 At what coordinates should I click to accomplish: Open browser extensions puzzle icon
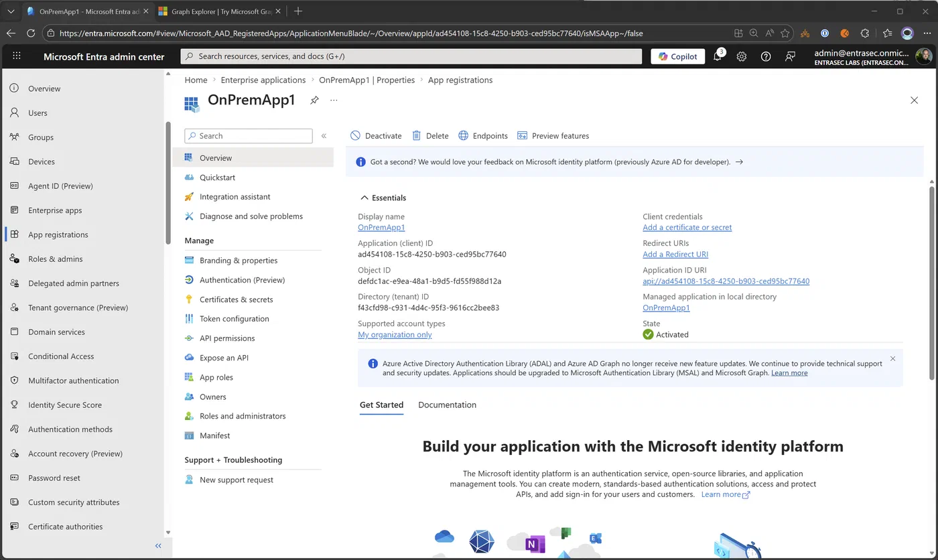864,33
